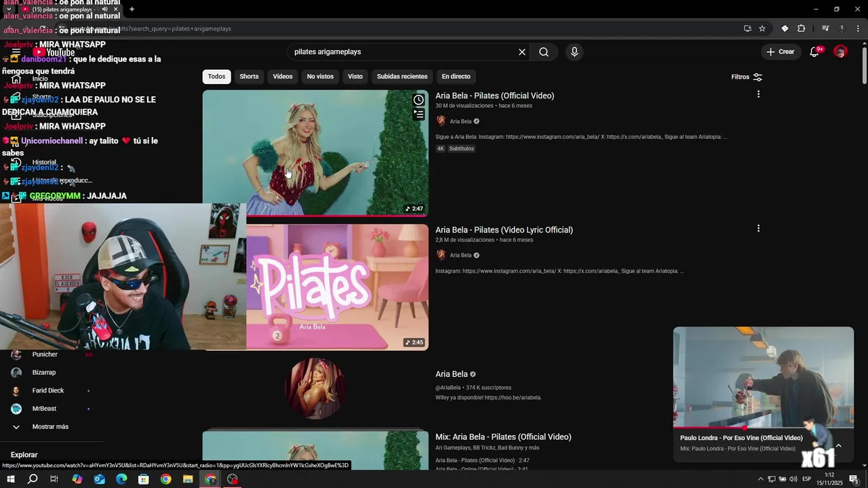Open the Chrome media controls icon
868x488 pixels.
(x=825, y=28)
